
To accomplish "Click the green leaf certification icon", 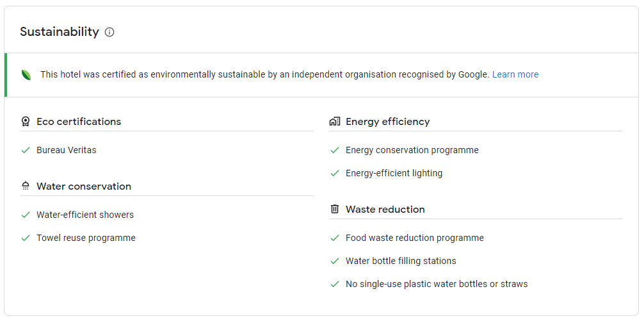I will tap(26, 75).
